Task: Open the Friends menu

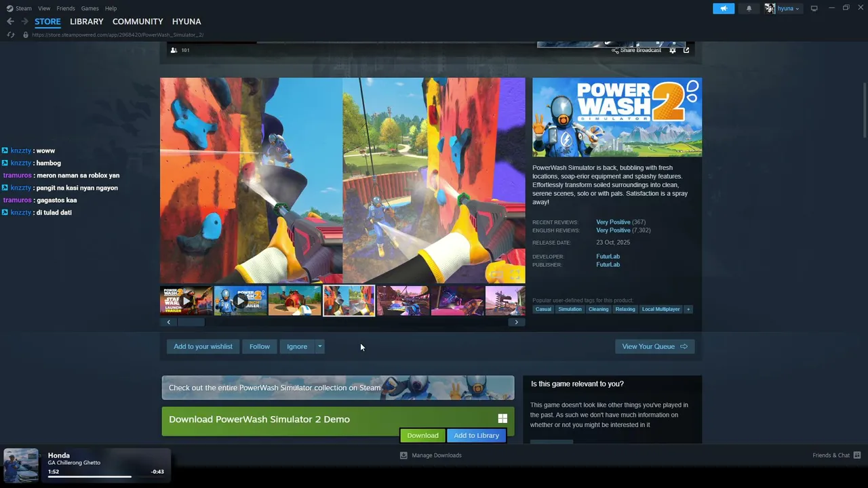Action: point(66,8)
